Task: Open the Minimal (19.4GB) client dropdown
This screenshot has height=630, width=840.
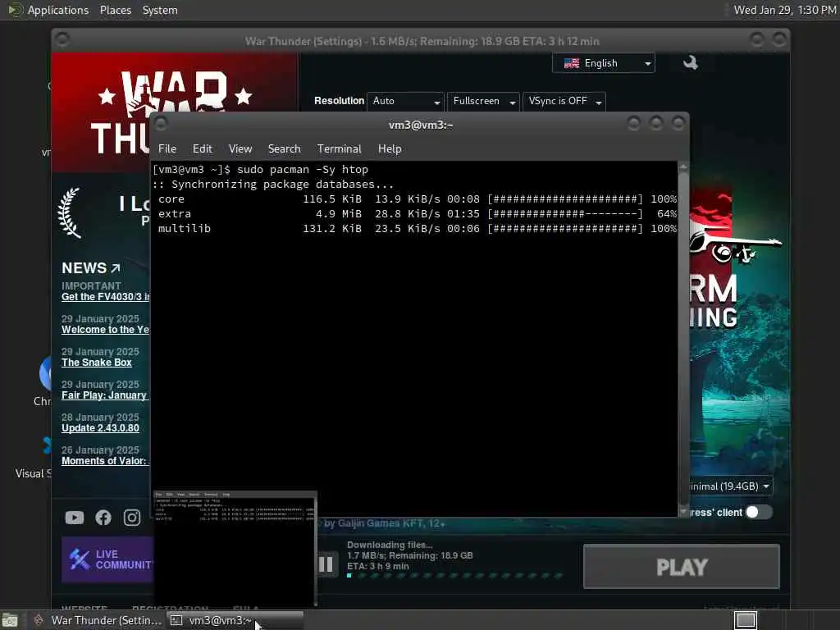Action: pyautogui.click(x=731, y=486)
